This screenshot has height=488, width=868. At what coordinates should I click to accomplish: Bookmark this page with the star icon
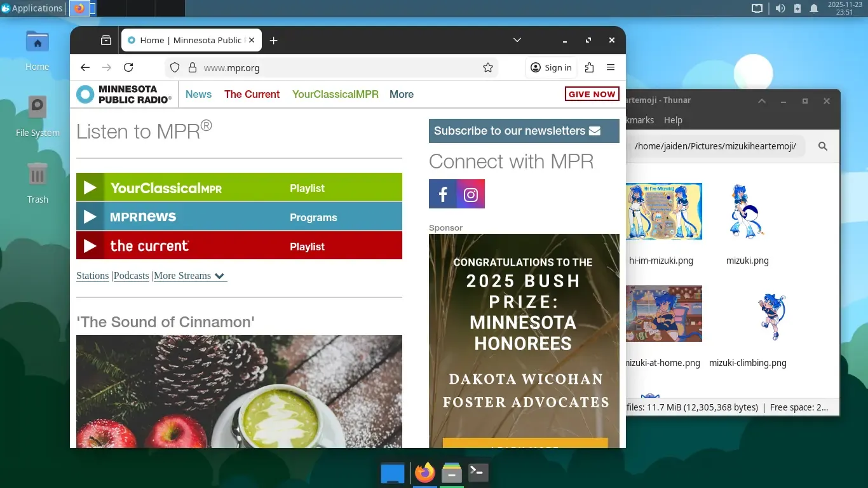tap(488, 67)
